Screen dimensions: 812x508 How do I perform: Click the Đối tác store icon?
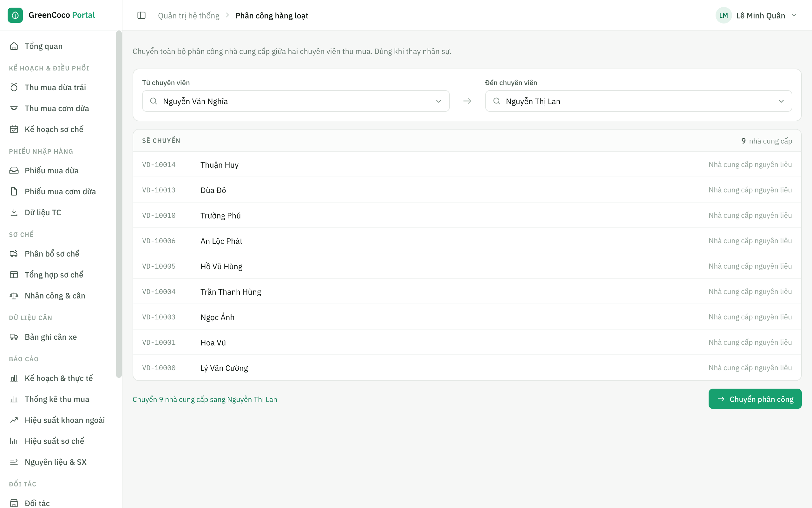coord(14,503)
